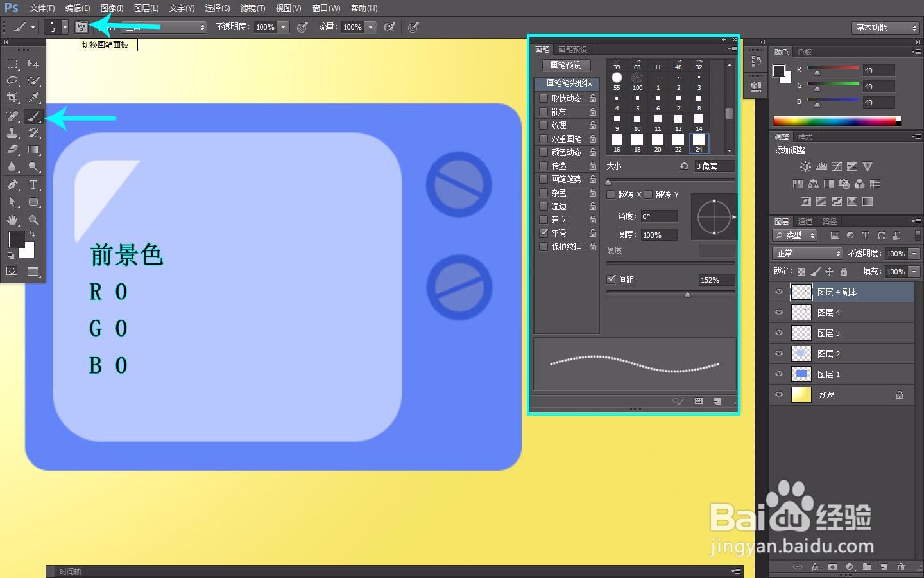This screenshot has width=924, height=578.
Task: Click the swap foreground/background colors icon
Action: [32, 234]
